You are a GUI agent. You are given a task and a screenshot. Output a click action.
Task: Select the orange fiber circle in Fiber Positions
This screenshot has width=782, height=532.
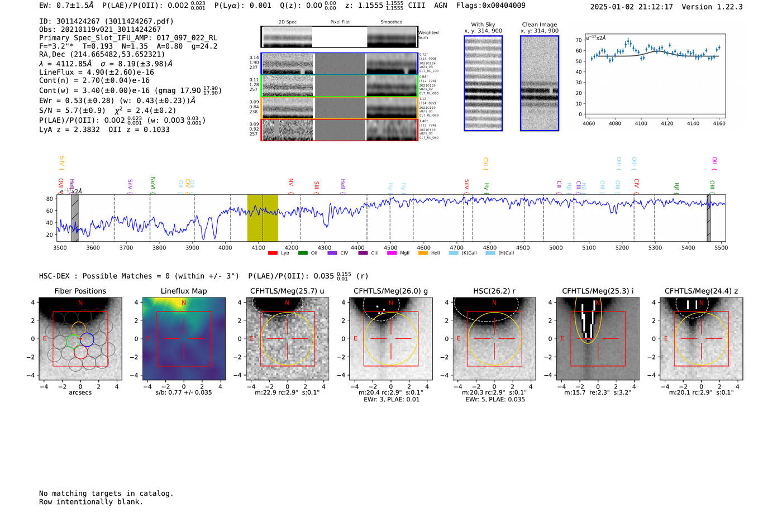pos(79,329)
